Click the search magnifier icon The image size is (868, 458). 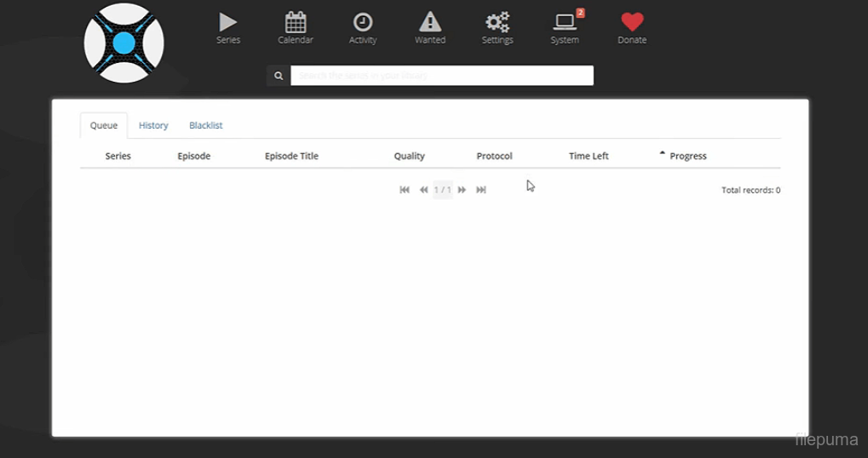(x=279, y=76)
